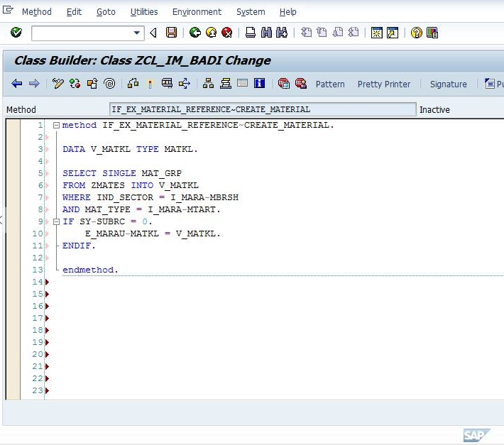504x445 pixels.
Task: Open the Help menu
Action: coord(287,12)
